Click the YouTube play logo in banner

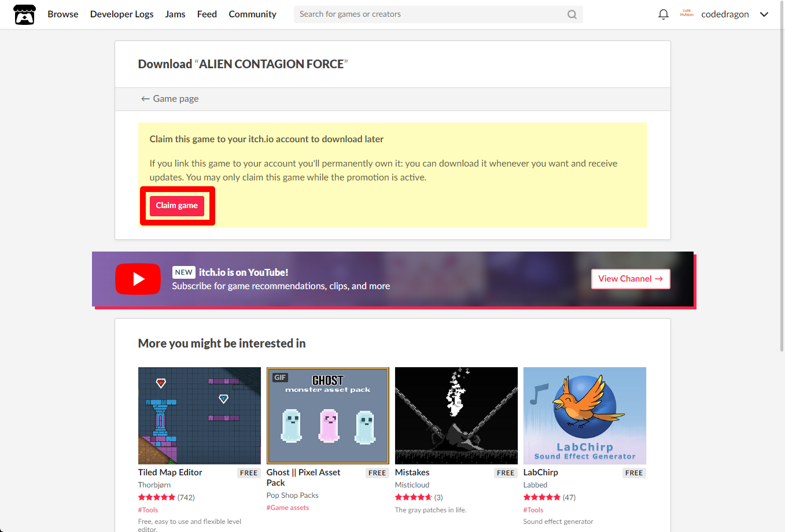pyautogui.click(x=138, y=279)
